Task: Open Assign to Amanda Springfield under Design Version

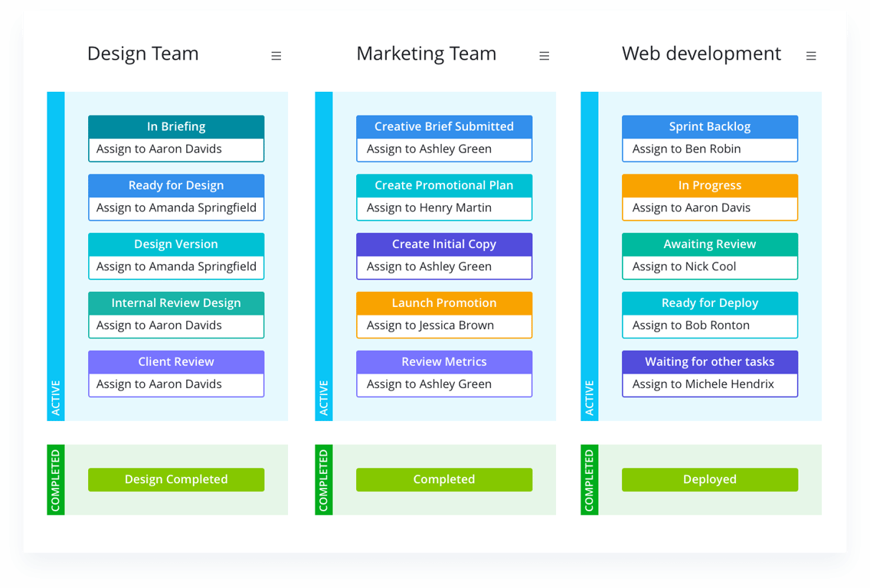Action: [x=176, y=266]
